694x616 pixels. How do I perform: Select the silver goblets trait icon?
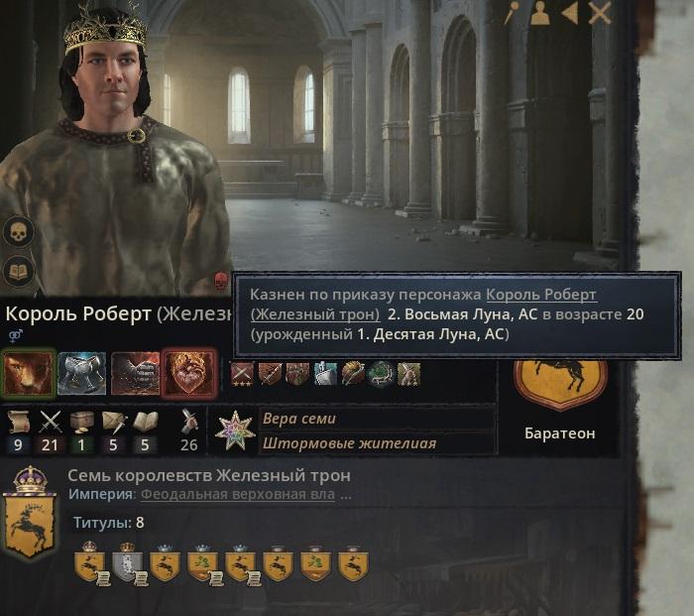(82, 374)
